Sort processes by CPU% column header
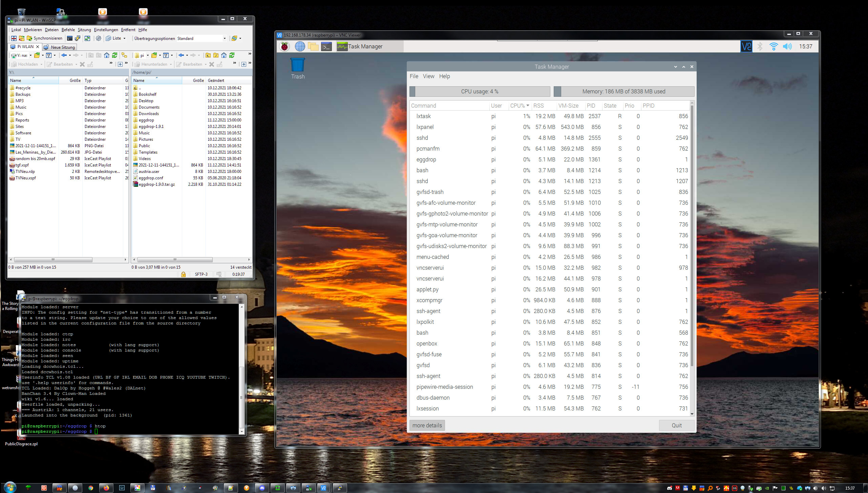 [517, 106]
